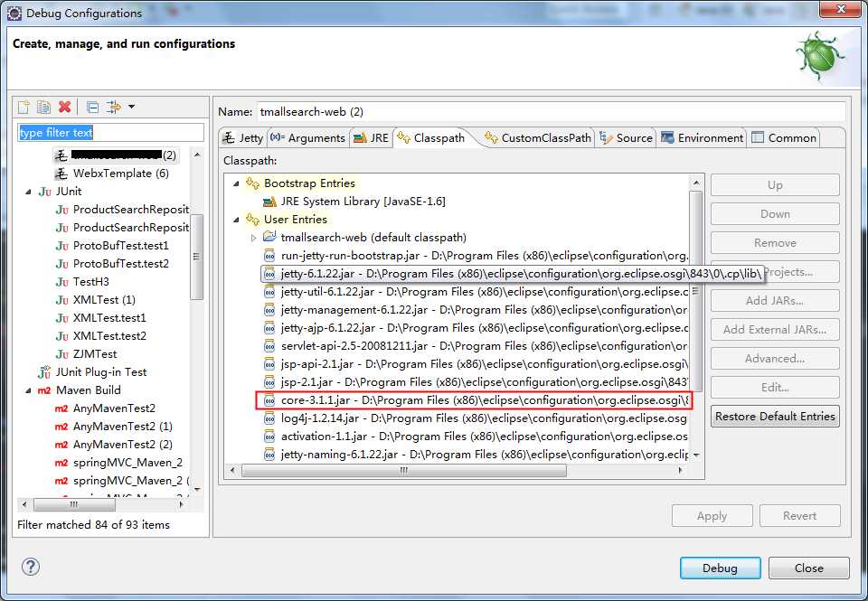Click the classpath list vertical scrollbar
The width and height of the screenshot is (868, 601).
tap(696, 292)
